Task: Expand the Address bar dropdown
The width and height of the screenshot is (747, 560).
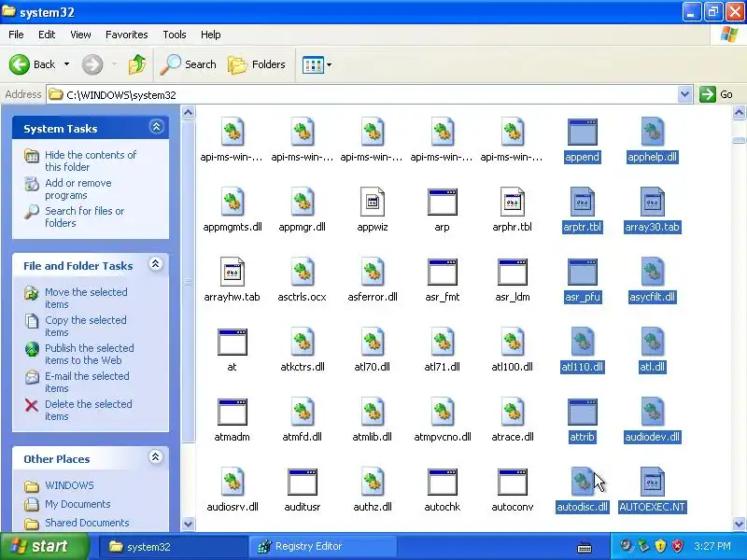Action: click(684, 94)
